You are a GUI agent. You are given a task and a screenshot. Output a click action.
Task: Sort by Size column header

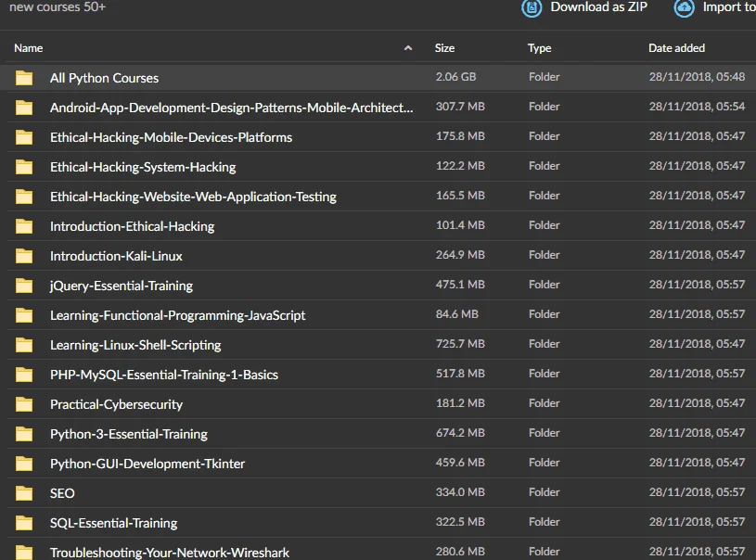pyautogui.click(x=444, y=48)
